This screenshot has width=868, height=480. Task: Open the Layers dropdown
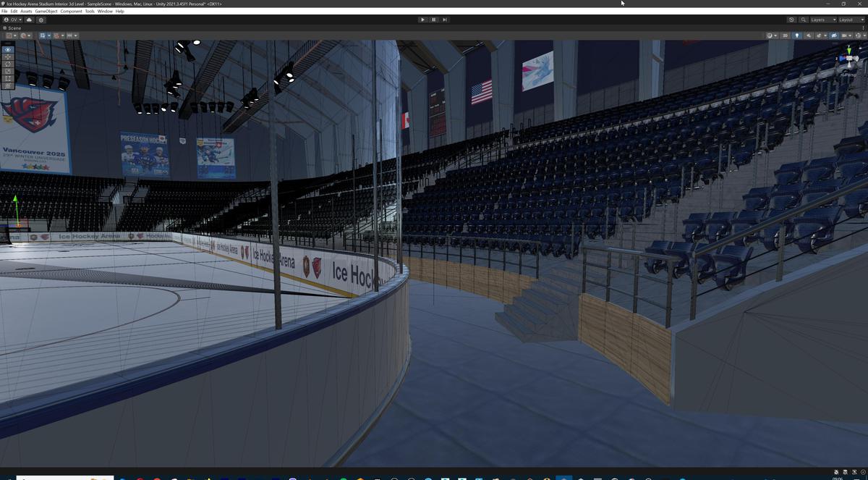tap(821, 20)
